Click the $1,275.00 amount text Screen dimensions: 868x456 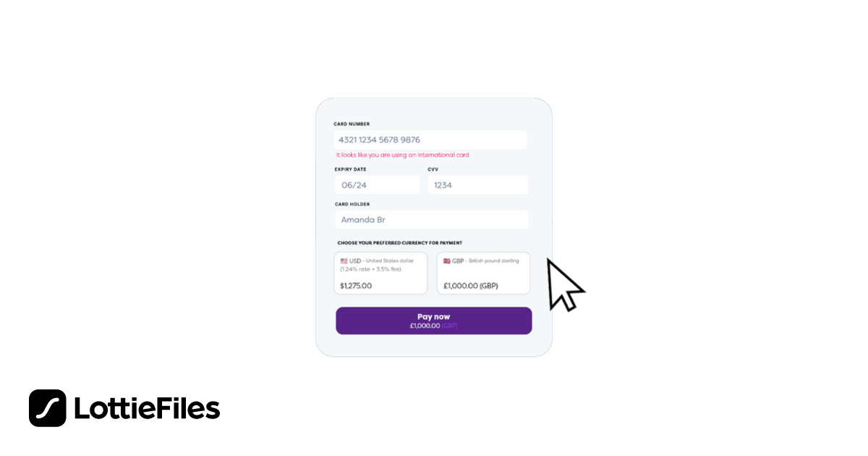click(356, 286)
